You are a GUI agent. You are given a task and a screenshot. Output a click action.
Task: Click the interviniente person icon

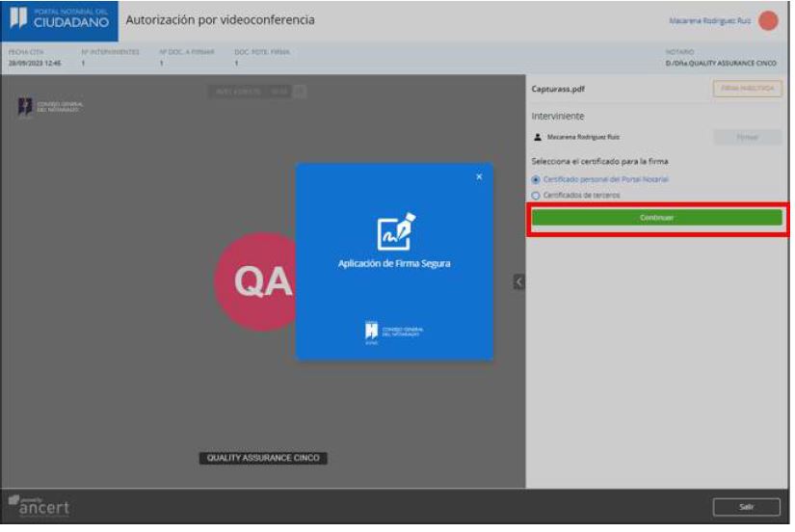point(538,137)
